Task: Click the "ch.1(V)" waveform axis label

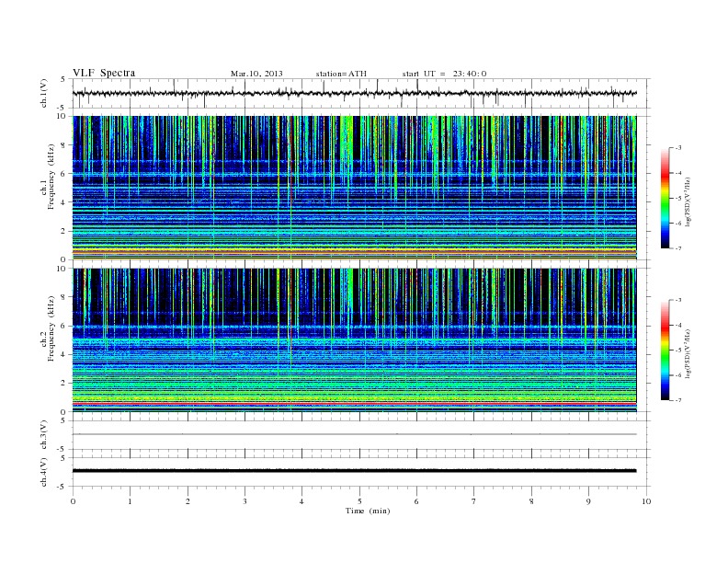Action: [44, 93]
